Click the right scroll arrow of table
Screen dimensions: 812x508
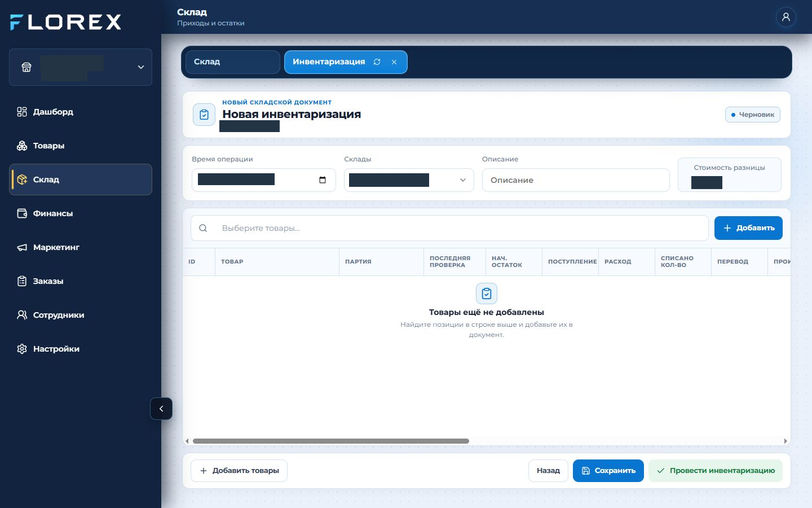point(785,441)
